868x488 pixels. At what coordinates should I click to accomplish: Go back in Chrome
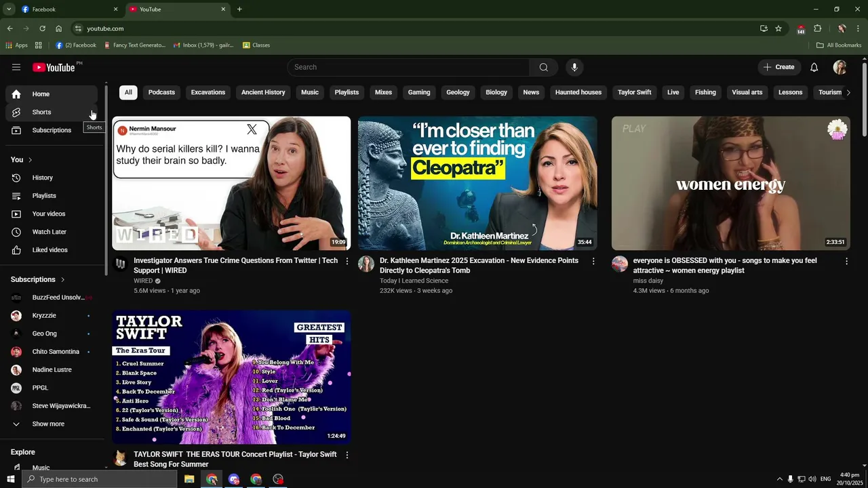[x=9, y=28]
